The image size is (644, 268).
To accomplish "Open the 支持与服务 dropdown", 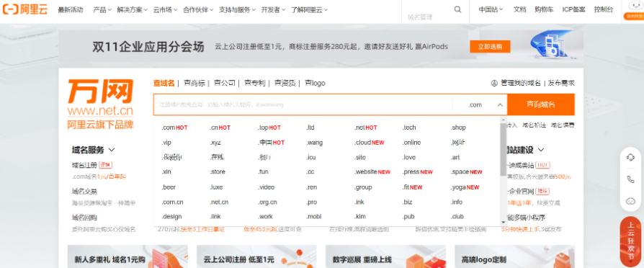I will pos(238,10).
